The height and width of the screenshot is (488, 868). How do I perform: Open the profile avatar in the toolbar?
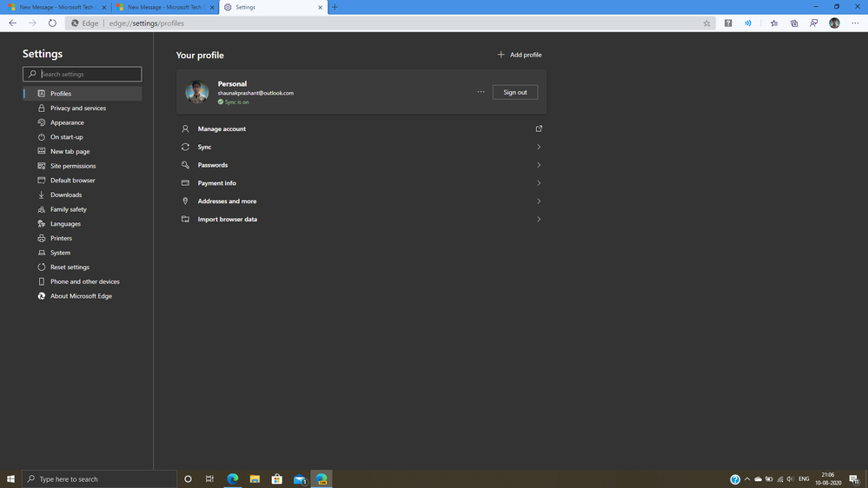tap(834, 23)
